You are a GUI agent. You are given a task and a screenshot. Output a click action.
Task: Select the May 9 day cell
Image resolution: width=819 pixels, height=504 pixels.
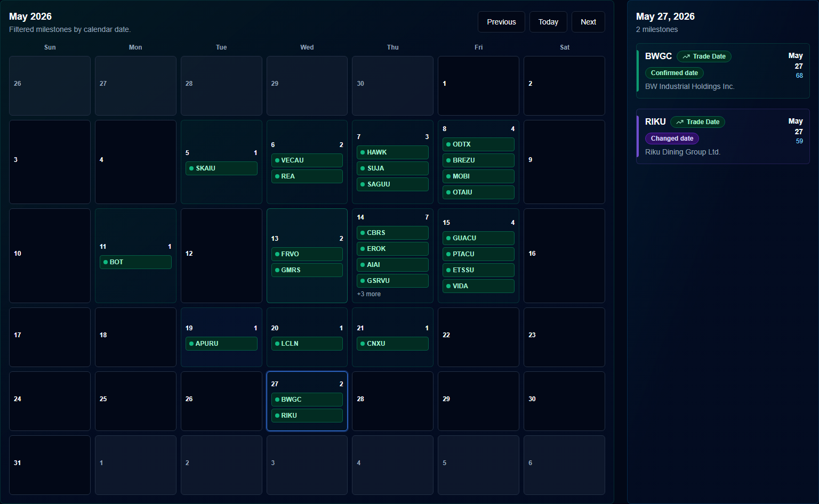pyautogui.click(x=564, y=162)
